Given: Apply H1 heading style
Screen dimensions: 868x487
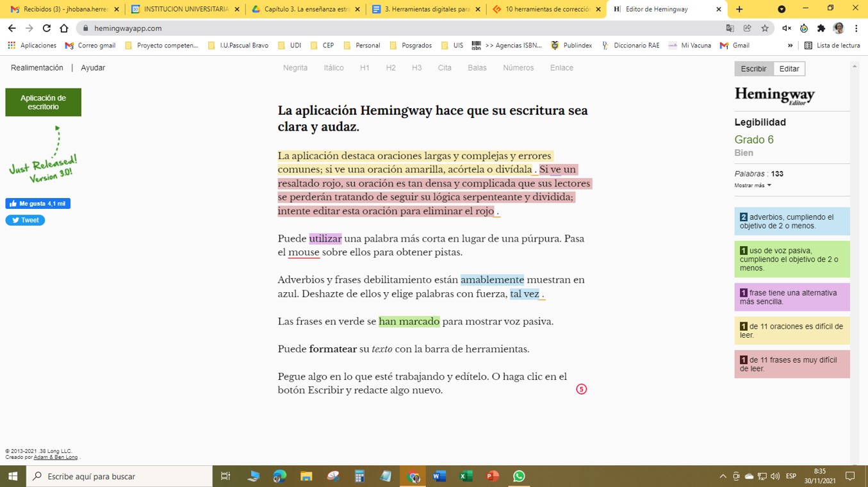Looking at the screenshot, I should tap(364, 68).
